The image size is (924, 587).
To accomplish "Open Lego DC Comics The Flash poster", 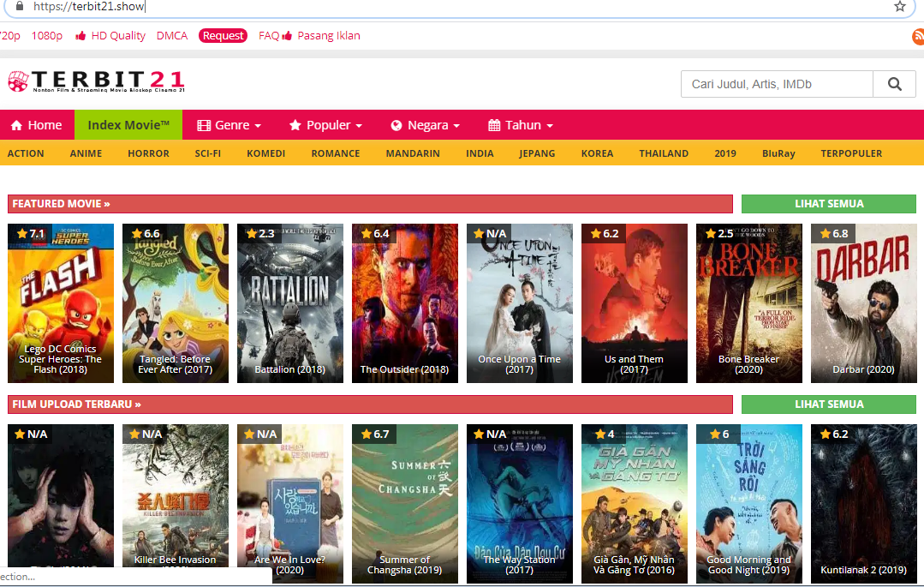I will click(61, 303).
